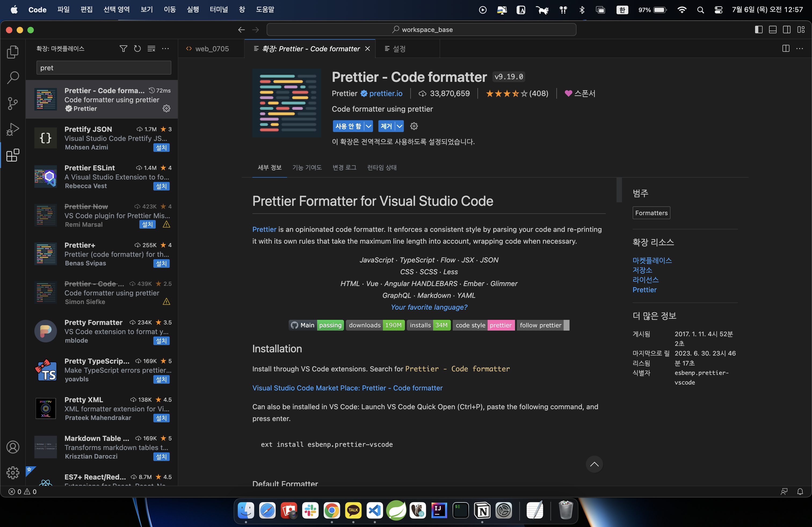Toggle the bottom panel layout button
The height and width of the screenshot is (527, 812).
click(x=773, y=30)
